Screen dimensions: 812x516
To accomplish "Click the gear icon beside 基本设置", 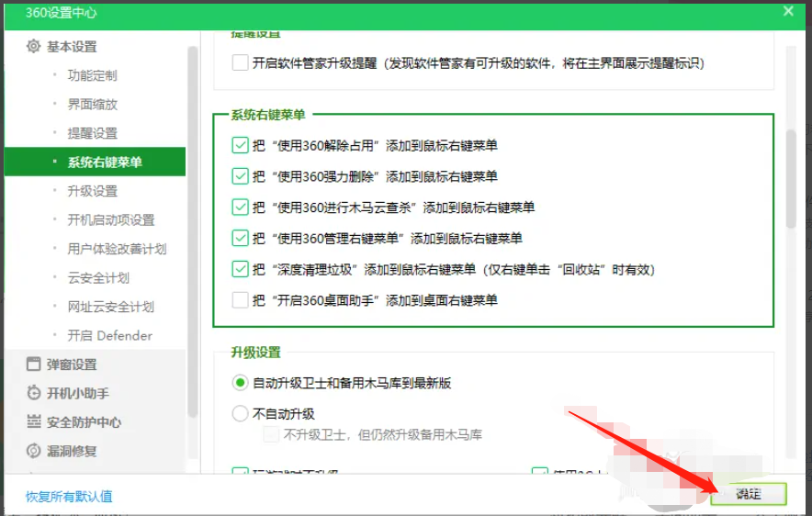I will [33, 47].
